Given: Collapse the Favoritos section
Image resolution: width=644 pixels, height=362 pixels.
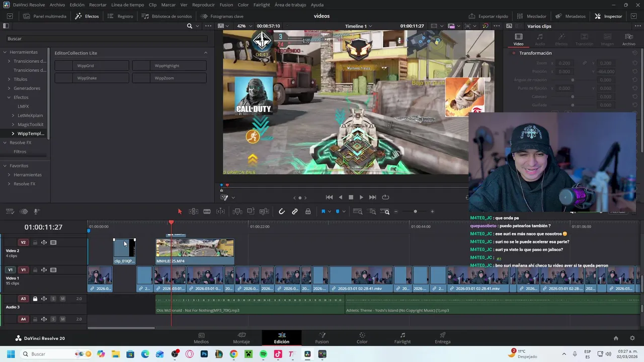Looking at the screenshot, I should click(5, 166).
